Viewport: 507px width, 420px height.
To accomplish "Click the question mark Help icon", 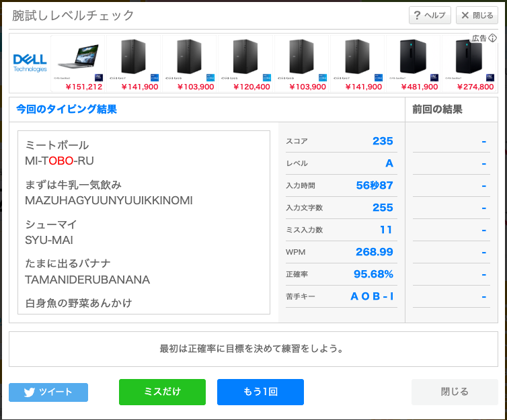I will pyautogui.click(x=418, y=15).
